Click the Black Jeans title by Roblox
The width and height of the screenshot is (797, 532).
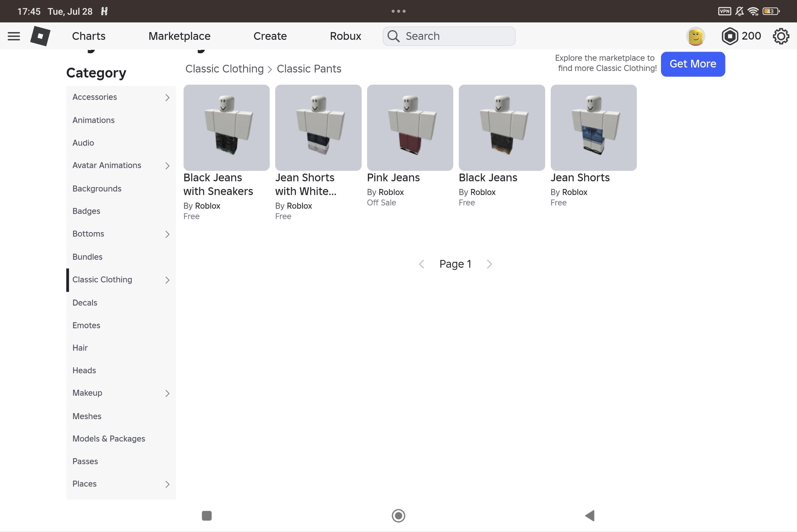pos(488,178)
